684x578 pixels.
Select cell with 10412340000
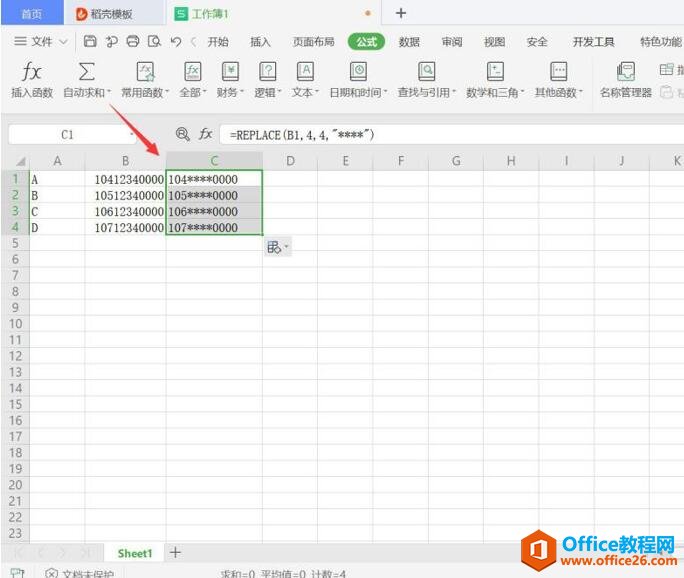tap(125, 179)
